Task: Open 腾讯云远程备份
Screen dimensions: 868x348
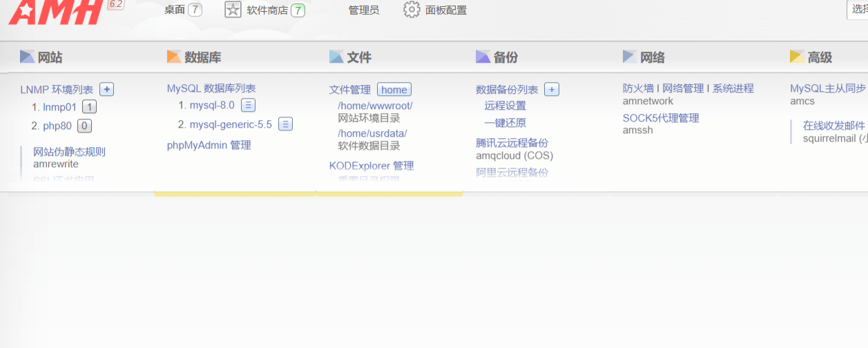Action: [x=512, y=143]
